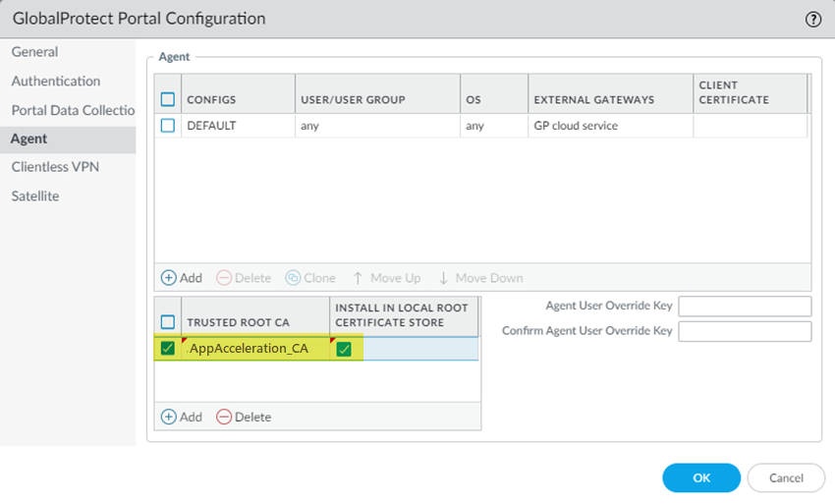
Task: Uncheck the AppAcceleration_CA row checkbox
Action: coord(168,348)
